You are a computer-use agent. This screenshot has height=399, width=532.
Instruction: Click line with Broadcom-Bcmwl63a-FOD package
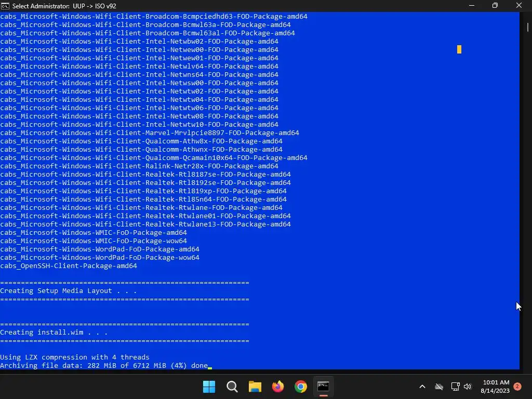(145, 25)
